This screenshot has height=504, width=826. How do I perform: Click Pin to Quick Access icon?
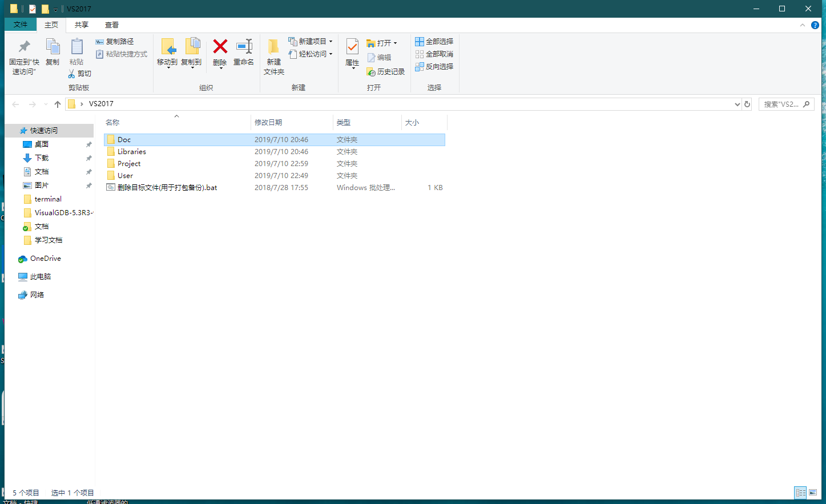click(x=24, y=47)
